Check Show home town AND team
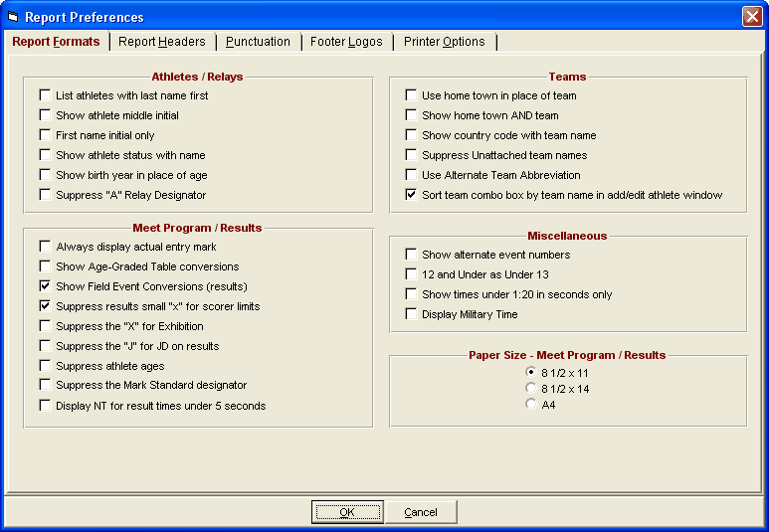 click(x=411, y=115)
